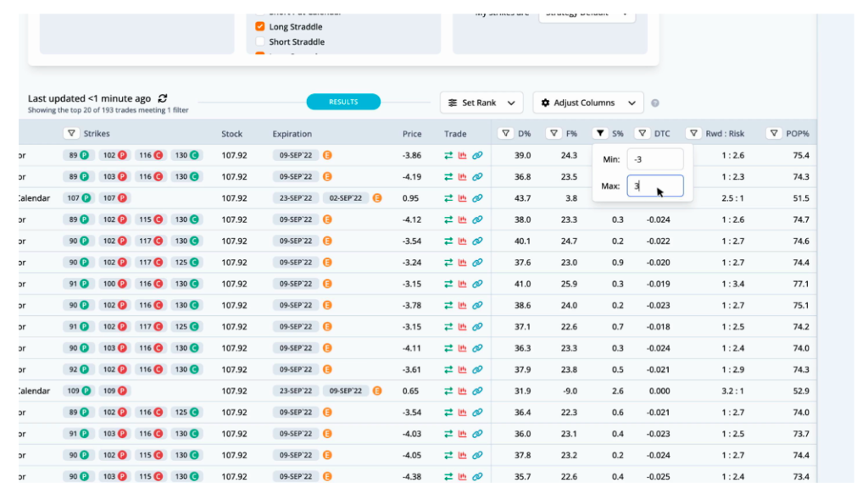The width and height of the screenshot is (868, 499).
Task: Click the swap-arrows trade icon in the -3.86 row
Action: pos(448,155)
